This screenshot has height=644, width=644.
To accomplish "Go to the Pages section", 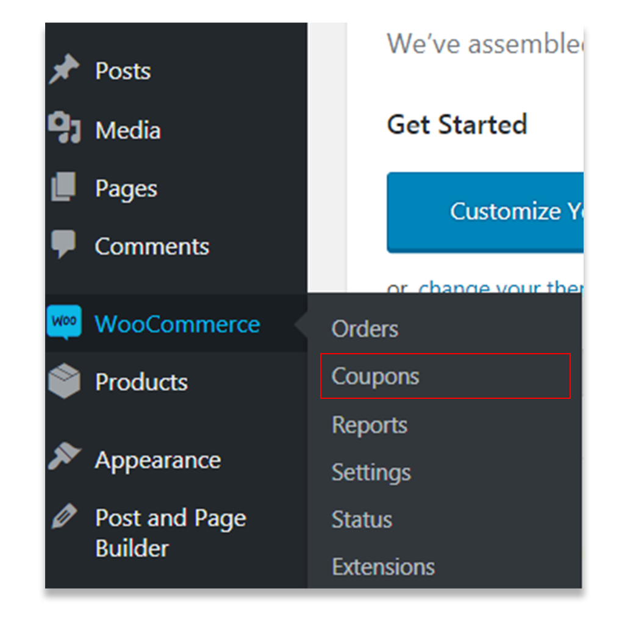I will (x=126, y=189).
